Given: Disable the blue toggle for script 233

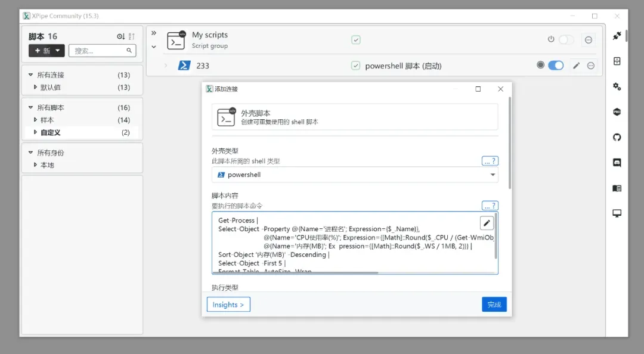Looking at the screenshot, I should (x=556, y=66).
